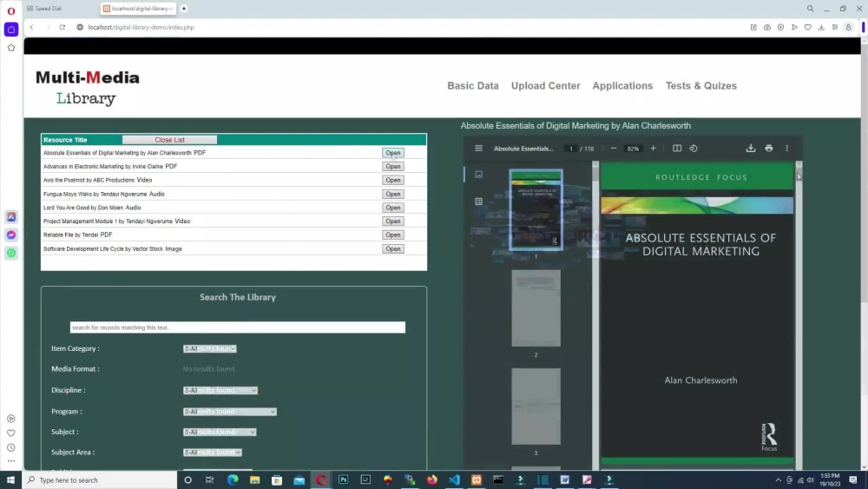Expand the Item Category dropdown
The height and width of the screenshot is (489, 868).
(x=210, y=348)
